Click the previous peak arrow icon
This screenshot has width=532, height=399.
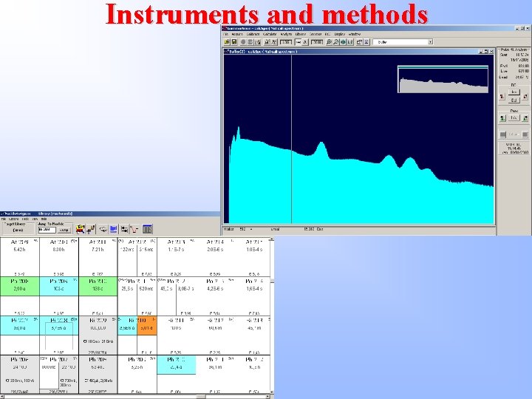coord(503,118)
